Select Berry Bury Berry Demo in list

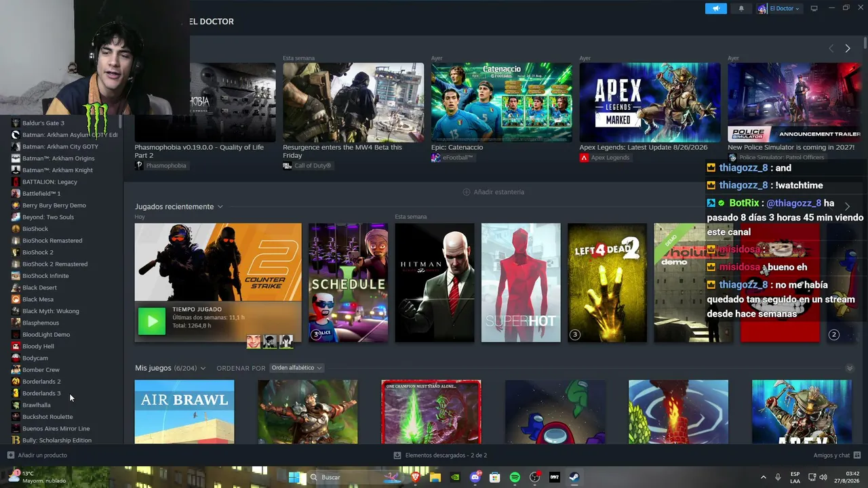(x=54, y=205)
